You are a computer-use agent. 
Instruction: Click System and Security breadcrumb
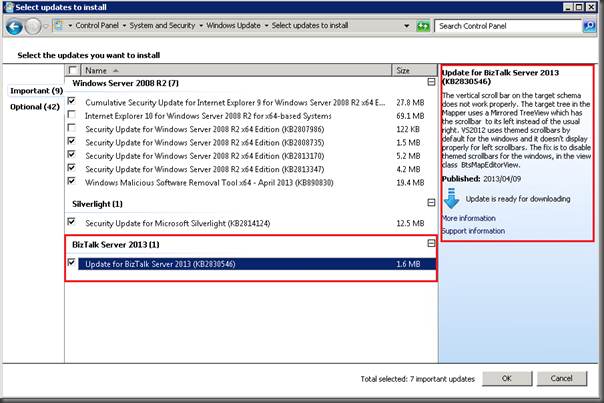pyautogui.click(x=162, y=25)
